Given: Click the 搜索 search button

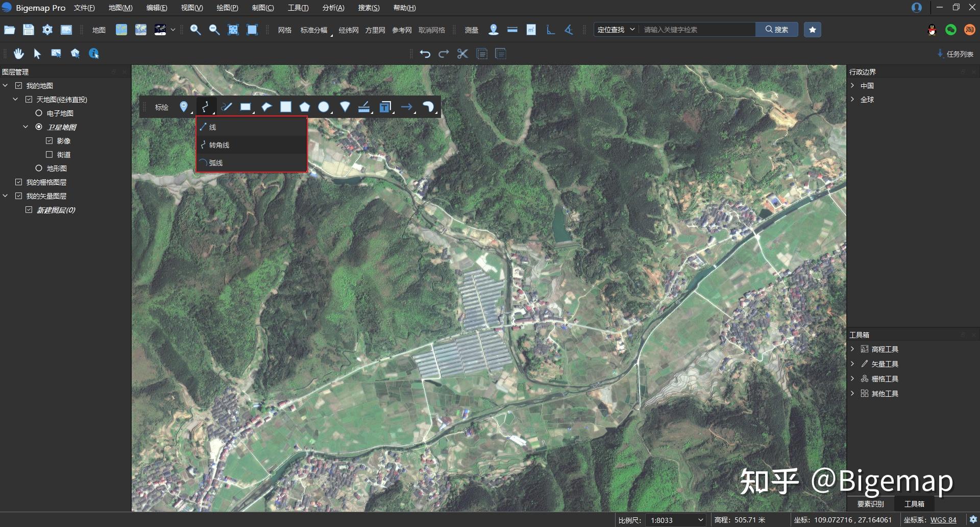Looking at the screenshot, I should tap(776, 29).
